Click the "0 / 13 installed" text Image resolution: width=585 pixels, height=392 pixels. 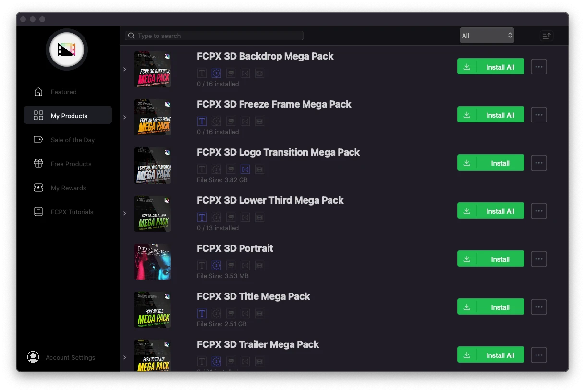(218, 228)
